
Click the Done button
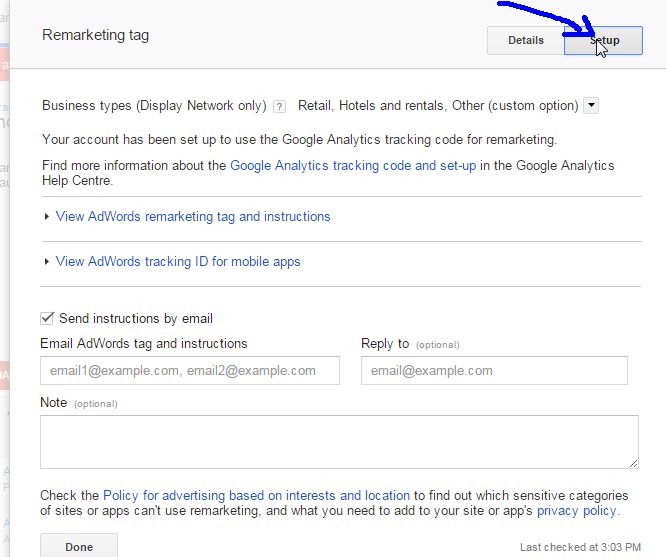point(79,546)
